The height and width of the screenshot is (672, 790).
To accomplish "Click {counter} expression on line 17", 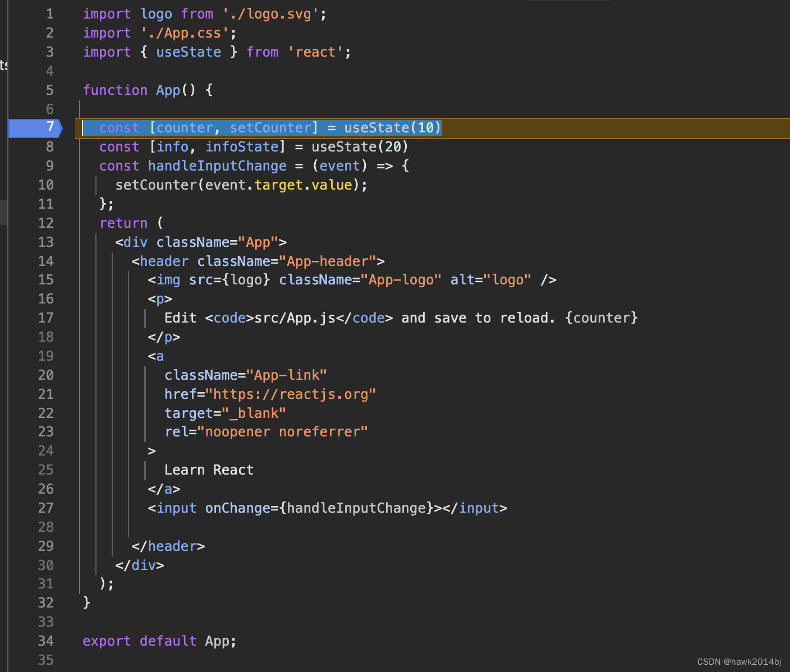I will [x=601, y=318].
